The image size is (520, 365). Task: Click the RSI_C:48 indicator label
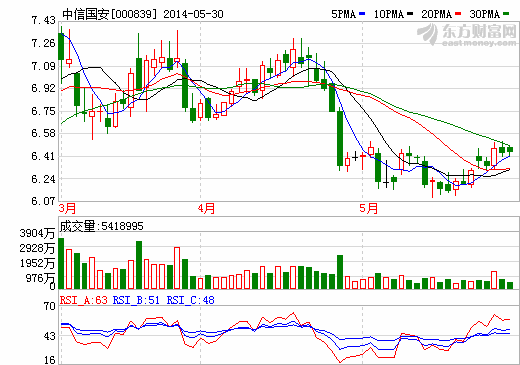190,300
